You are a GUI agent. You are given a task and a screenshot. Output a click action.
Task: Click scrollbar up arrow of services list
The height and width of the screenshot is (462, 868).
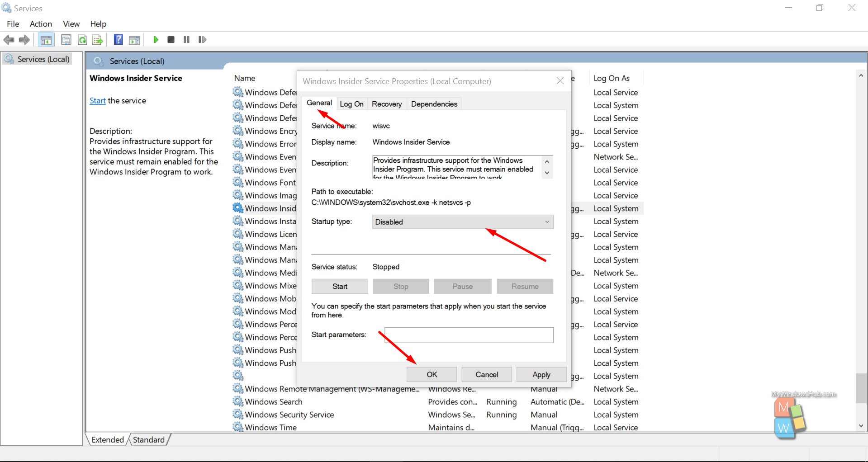click(861, 75)
